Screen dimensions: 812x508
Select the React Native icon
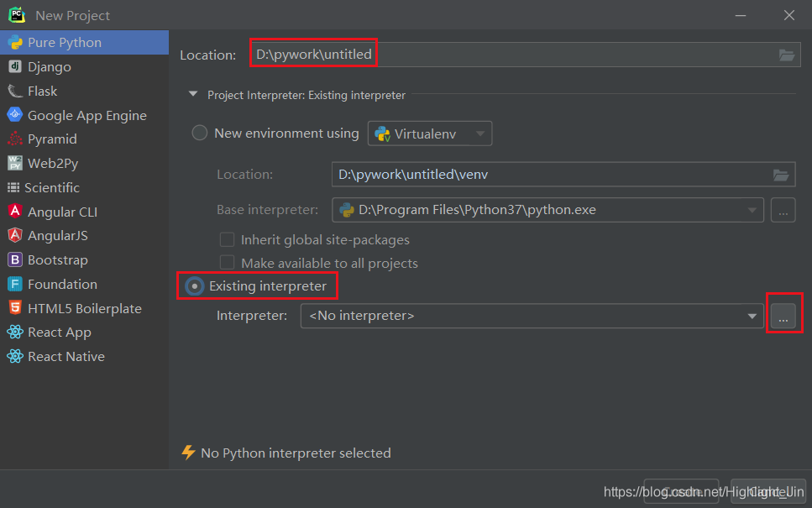tap(14, 357)
